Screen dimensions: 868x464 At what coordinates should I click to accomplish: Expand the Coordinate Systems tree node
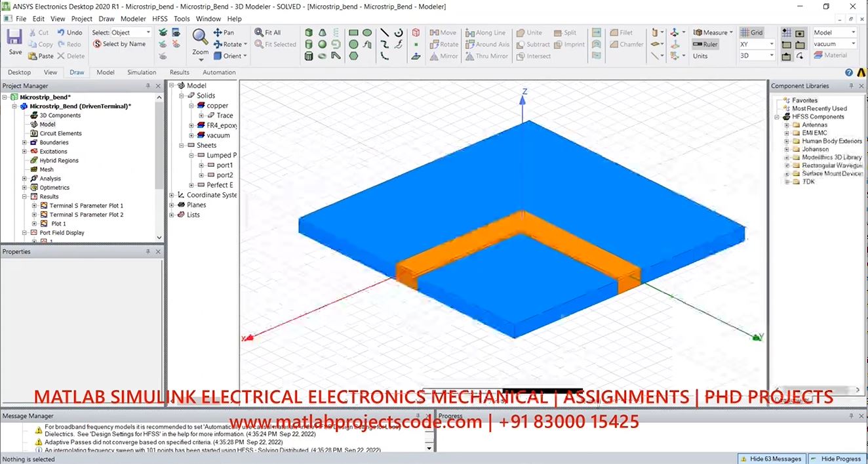(172, 195)
